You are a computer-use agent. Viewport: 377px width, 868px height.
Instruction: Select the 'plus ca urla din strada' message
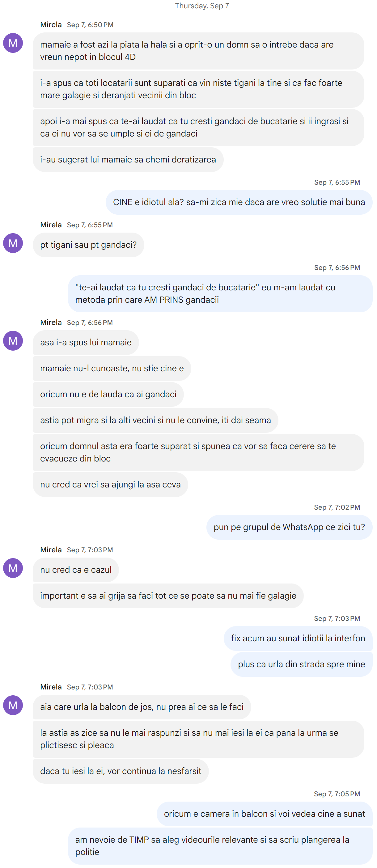302,664
